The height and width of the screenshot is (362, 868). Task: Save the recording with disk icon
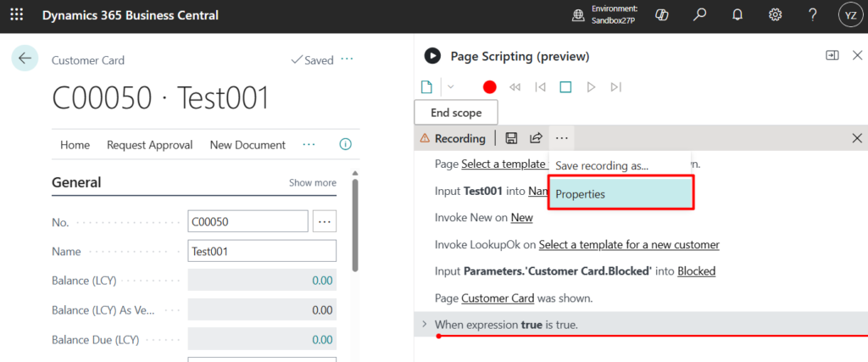pos(511,138)
